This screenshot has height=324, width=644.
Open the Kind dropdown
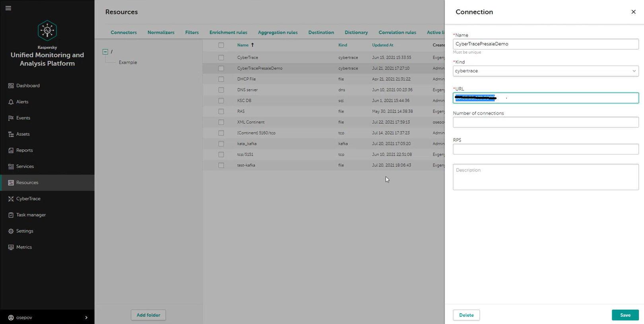[x=546, y=71]
